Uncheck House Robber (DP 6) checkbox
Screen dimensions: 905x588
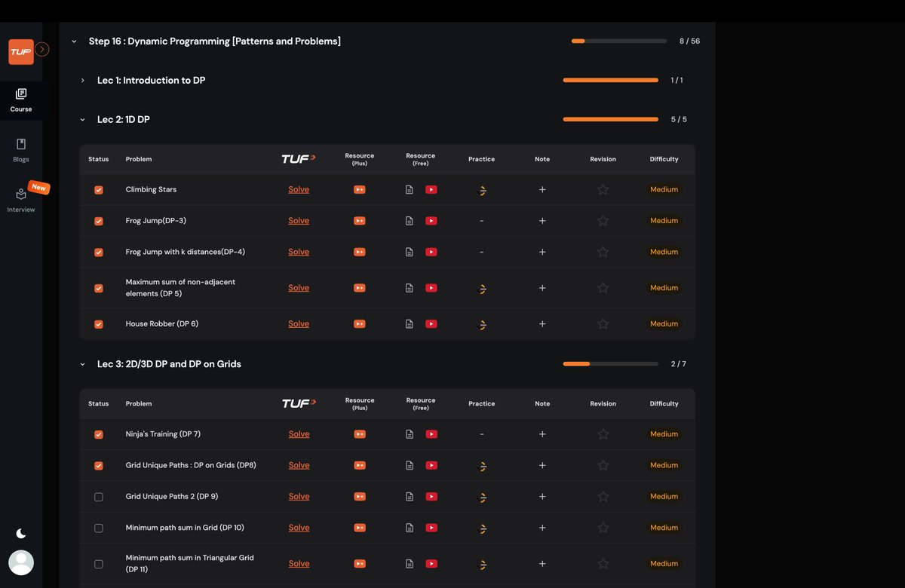click(99, 324)
